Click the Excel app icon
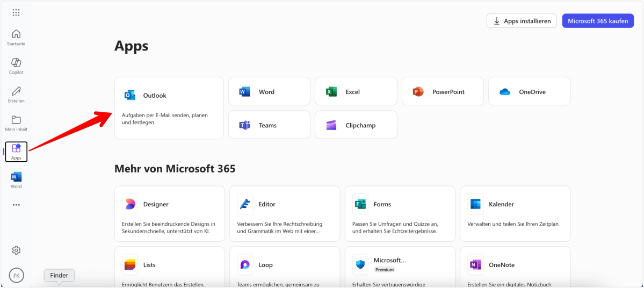This screenshot has height=288, width=644. pos(331,92)
